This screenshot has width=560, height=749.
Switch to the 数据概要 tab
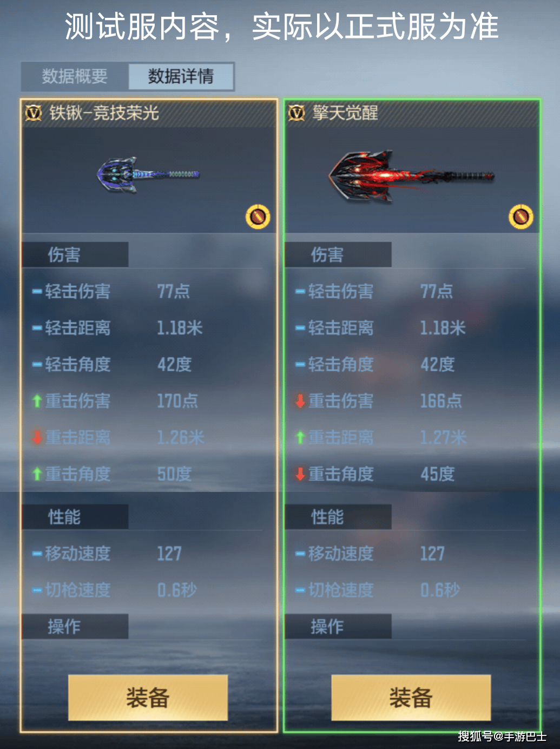coord(75,76)
